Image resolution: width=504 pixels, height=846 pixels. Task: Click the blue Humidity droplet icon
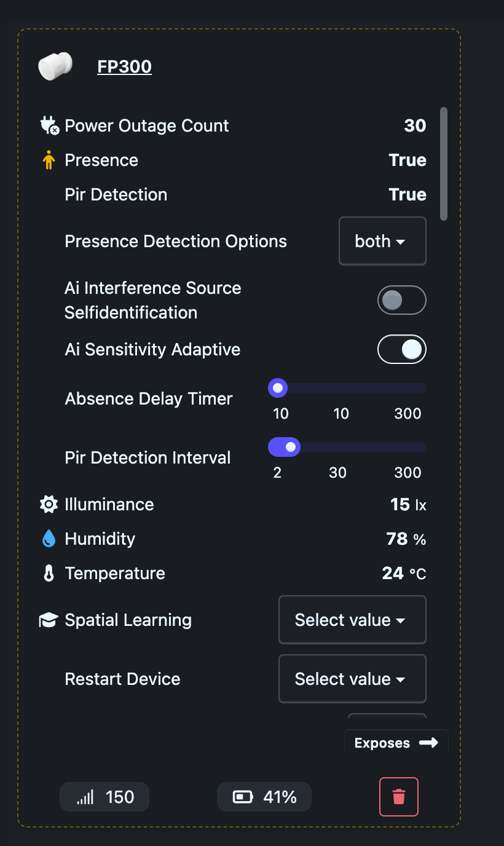coord(49,539)
